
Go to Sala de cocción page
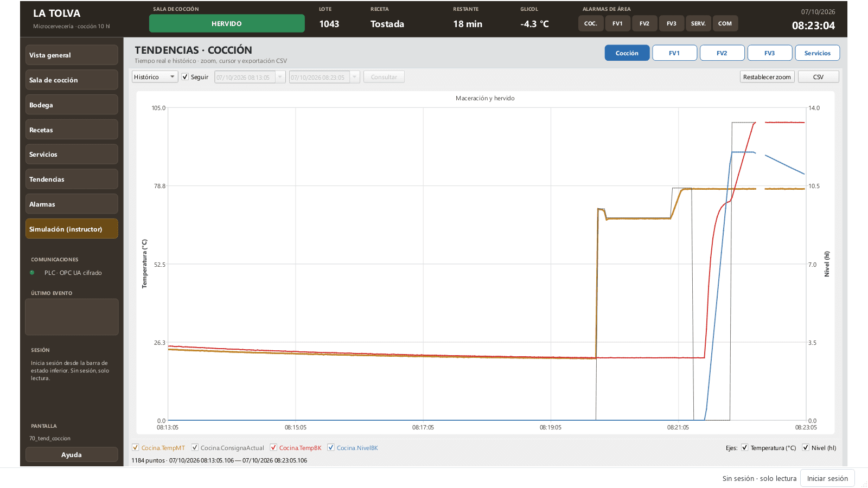[x=72, y=80]
